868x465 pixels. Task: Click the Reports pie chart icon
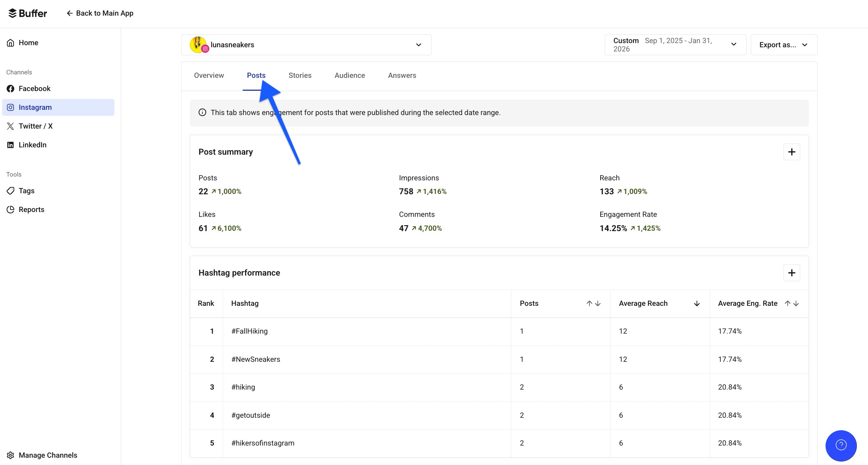pyautogui.click(x=11, y=210)
